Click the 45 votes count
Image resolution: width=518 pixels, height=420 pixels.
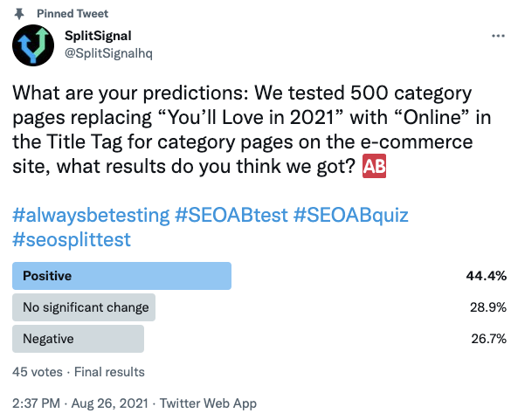(x=38, y=372)
